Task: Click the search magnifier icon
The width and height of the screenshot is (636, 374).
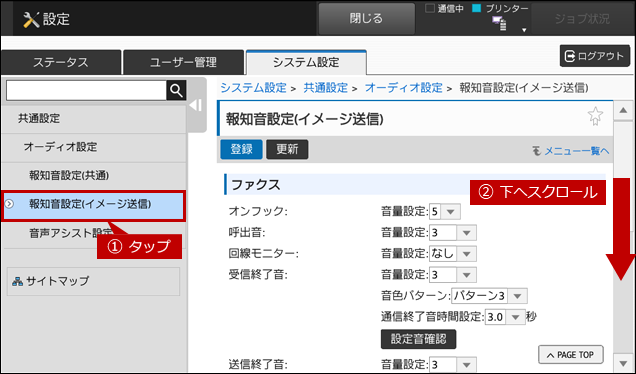Action: pyautogui.click(x=176, y=90)
